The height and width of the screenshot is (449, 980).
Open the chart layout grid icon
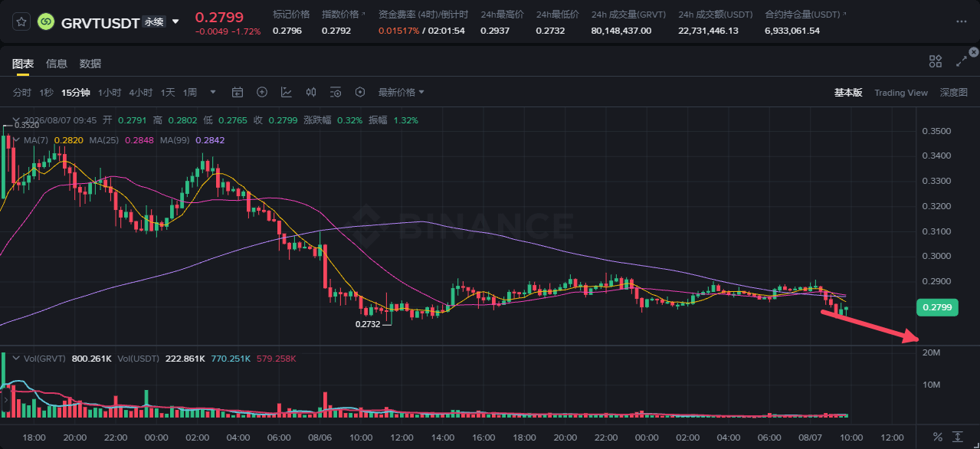[936, 62]
